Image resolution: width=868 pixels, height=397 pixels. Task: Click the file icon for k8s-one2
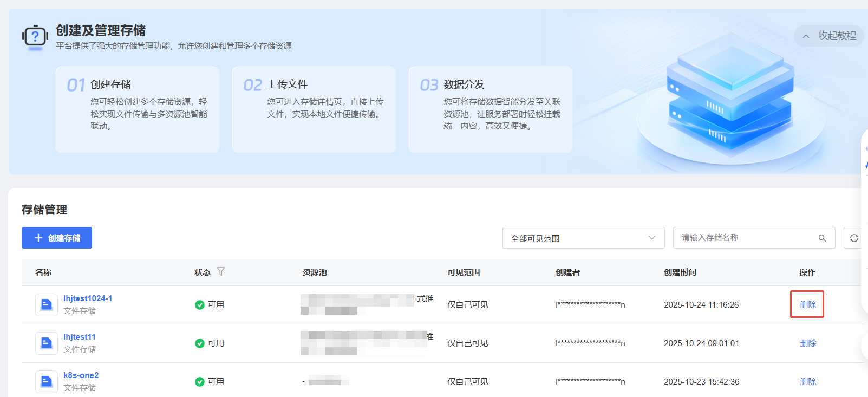click(47, 381)
